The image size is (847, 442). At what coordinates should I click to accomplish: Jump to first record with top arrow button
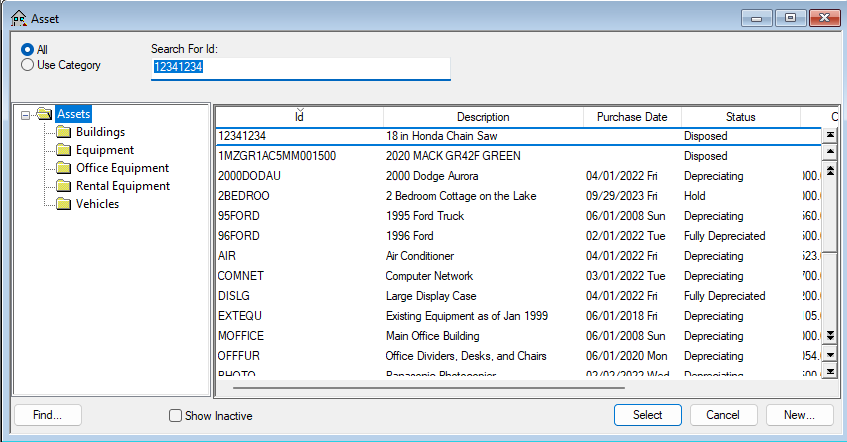pyautogui.click(x=829, y=135)
